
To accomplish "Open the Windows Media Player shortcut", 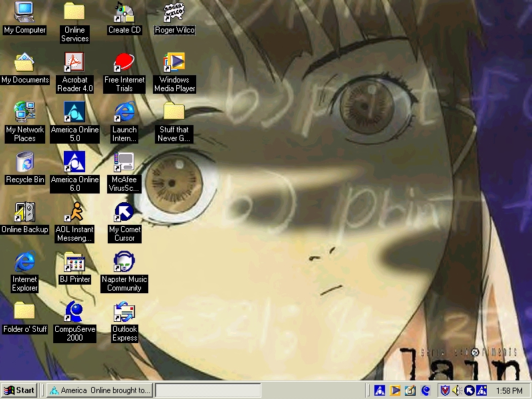I will (x=174, y=63).
